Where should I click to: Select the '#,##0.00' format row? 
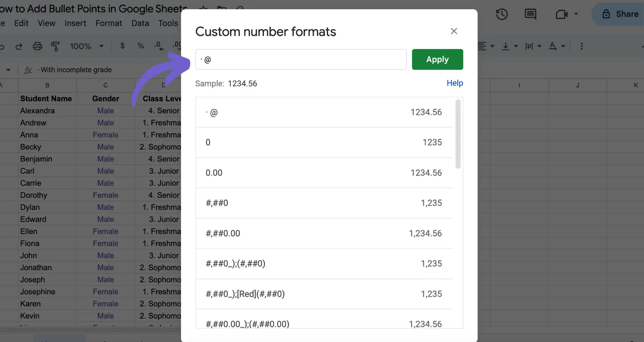(324, 233)
